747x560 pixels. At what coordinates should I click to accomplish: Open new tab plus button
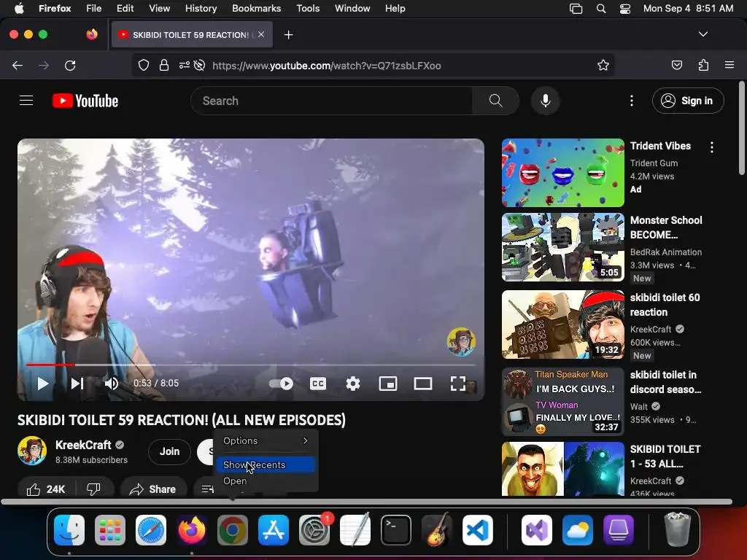click(x=289, y=35)
